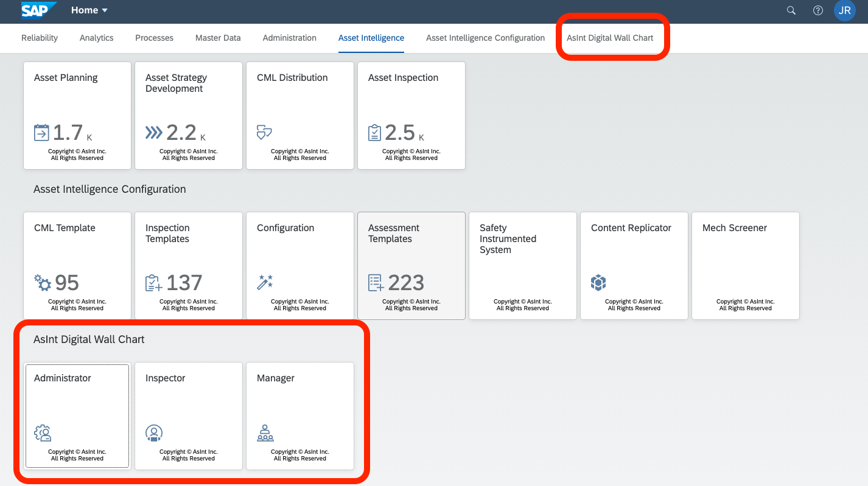
Task: Click the Asset Strategy Development arrows icon
Action: 153,132
